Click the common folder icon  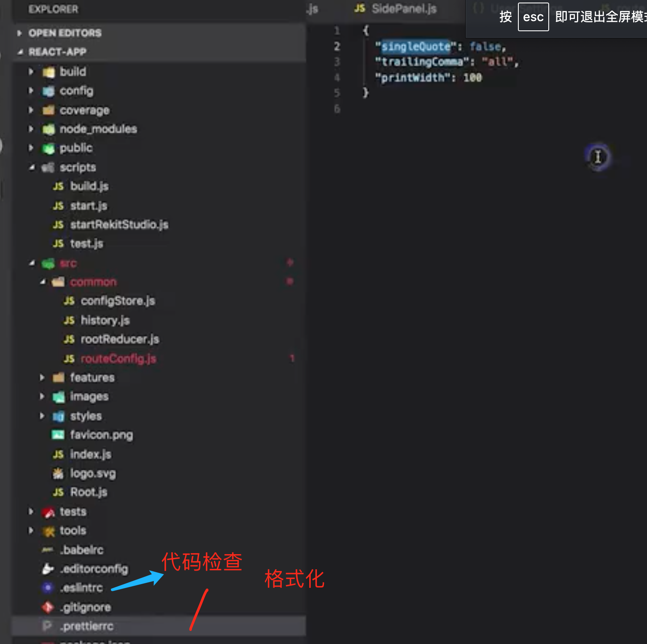(x=58, y=282)
